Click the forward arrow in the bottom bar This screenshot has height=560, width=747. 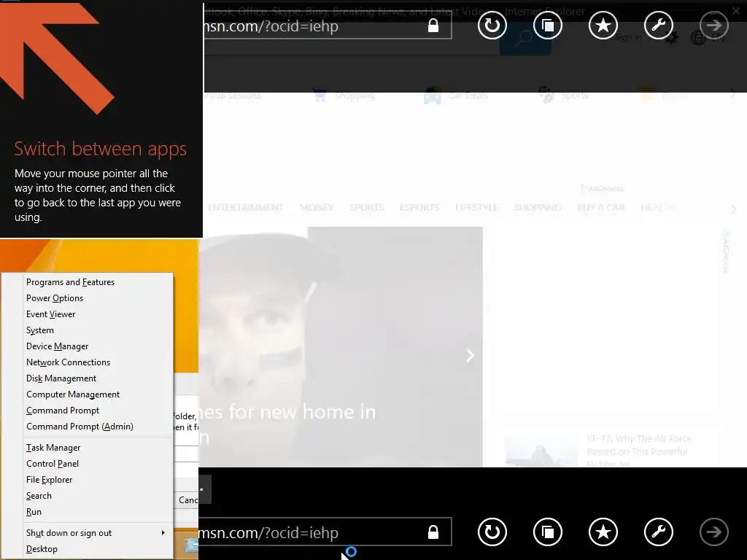coord(713,532)
